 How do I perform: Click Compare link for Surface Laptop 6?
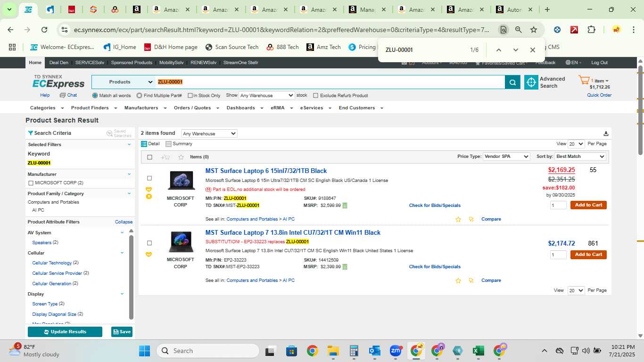pos(491,219)
